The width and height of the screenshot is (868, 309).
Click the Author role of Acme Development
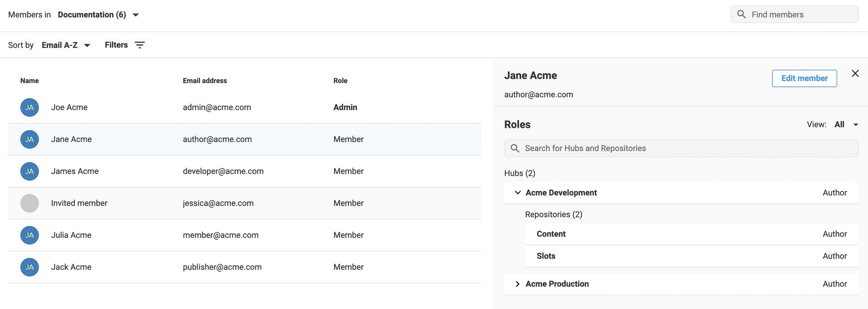tap(835, 193)
